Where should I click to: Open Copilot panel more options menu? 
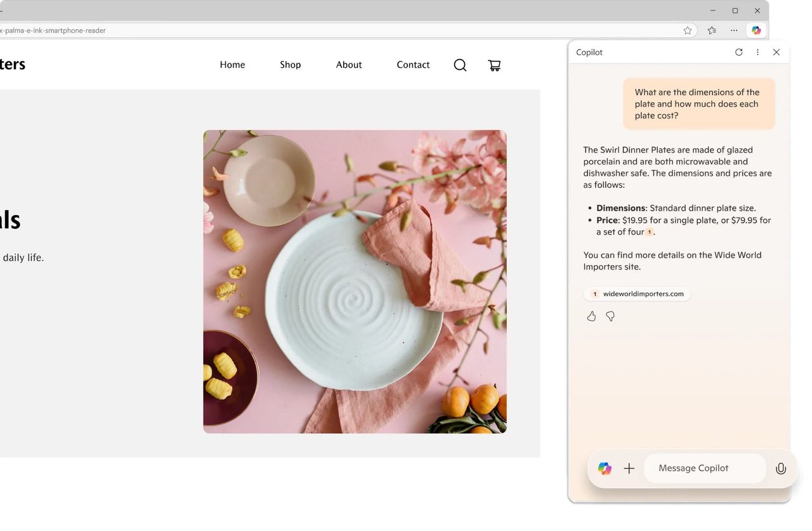(757, 53)
